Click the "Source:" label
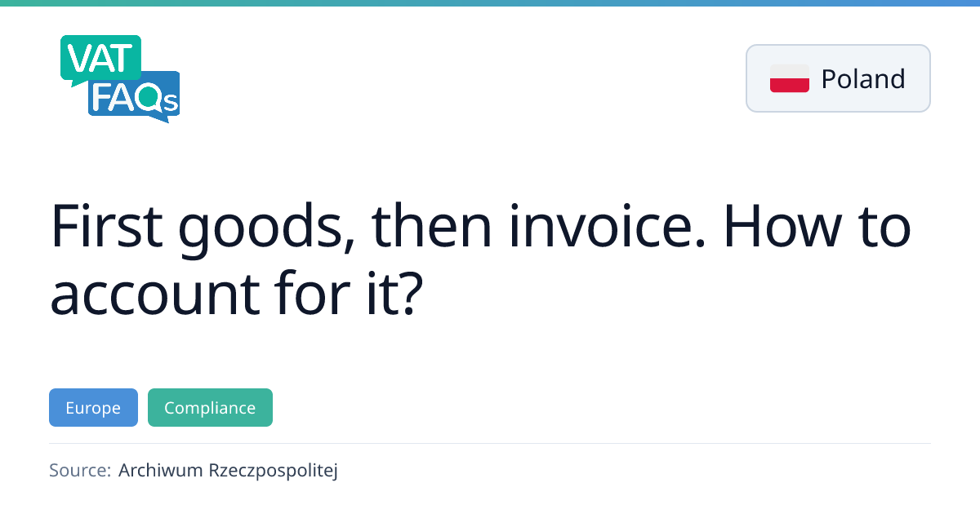This screenshot has height=514, width=980. (79, 470)
